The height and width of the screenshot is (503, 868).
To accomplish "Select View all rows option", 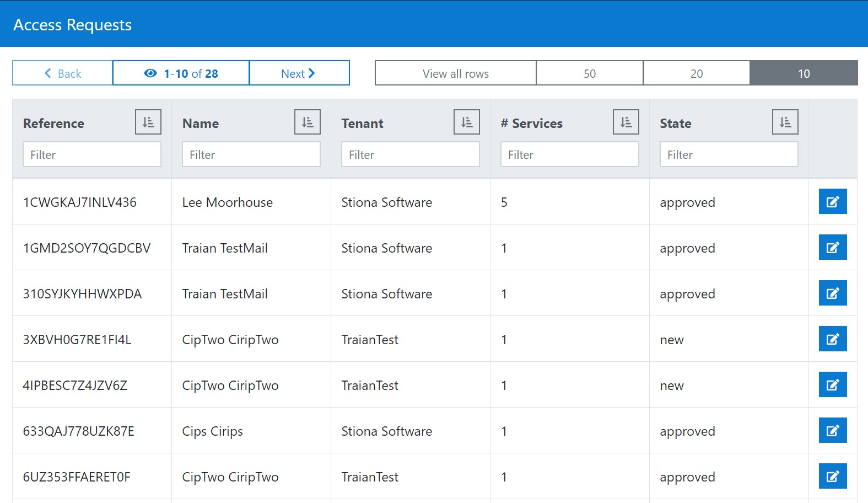I will point(456,73).
